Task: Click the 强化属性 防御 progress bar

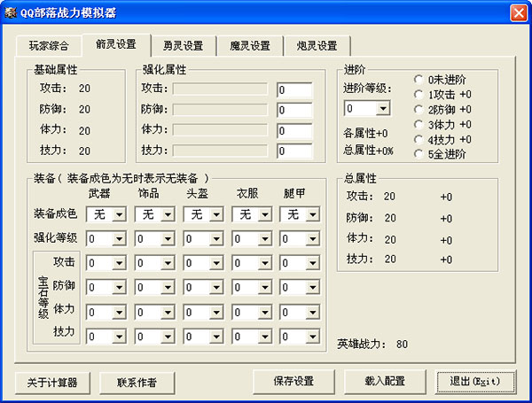Action: (220, 110)
